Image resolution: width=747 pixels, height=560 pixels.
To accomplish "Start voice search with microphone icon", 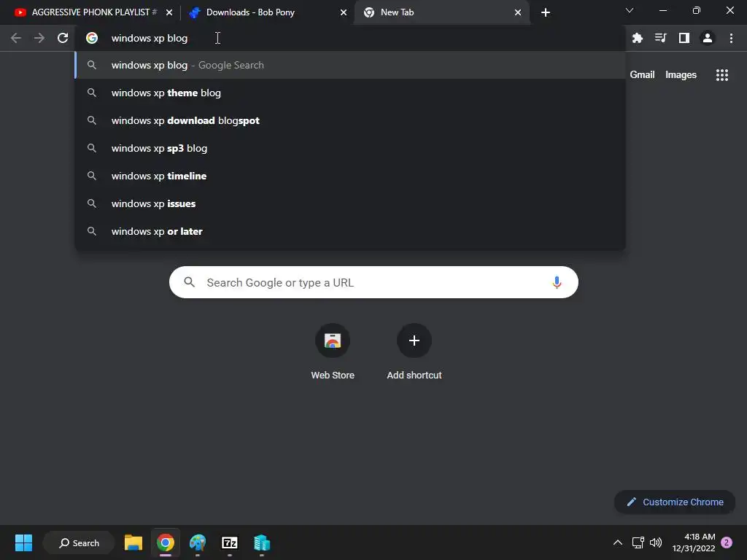I will click(557, 282).
